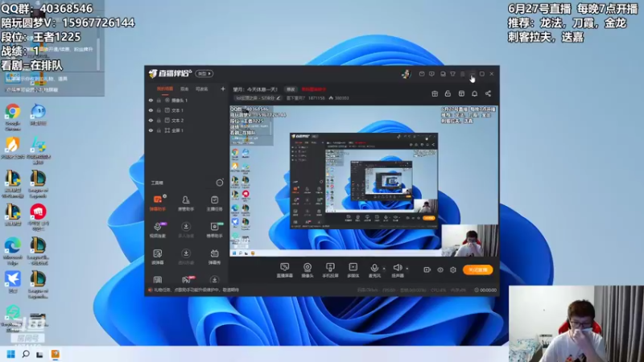Image resolution: width=644 pixels, height=362 pixels.
Task: Toggle the lock on the 全屏 1 layer
Action: pos(159,130)
